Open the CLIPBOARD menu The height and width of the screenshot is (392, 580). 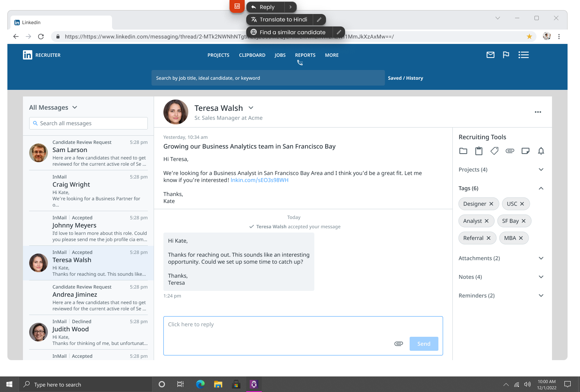tap(252, 55)
